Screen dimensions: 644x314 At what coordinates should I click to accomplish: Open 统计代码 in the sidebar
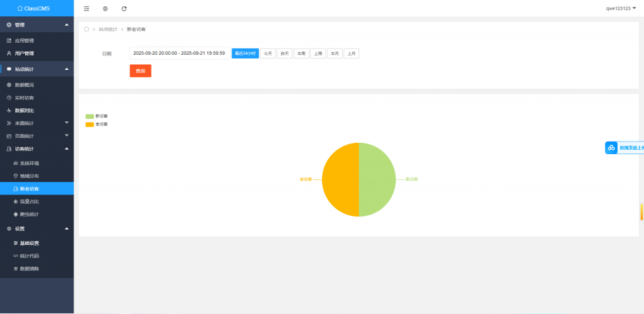pos(30,256)
